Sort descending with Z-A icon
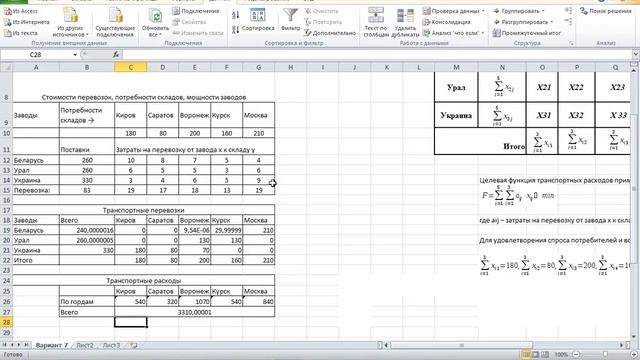640x360 pixels. click(236, 29)
